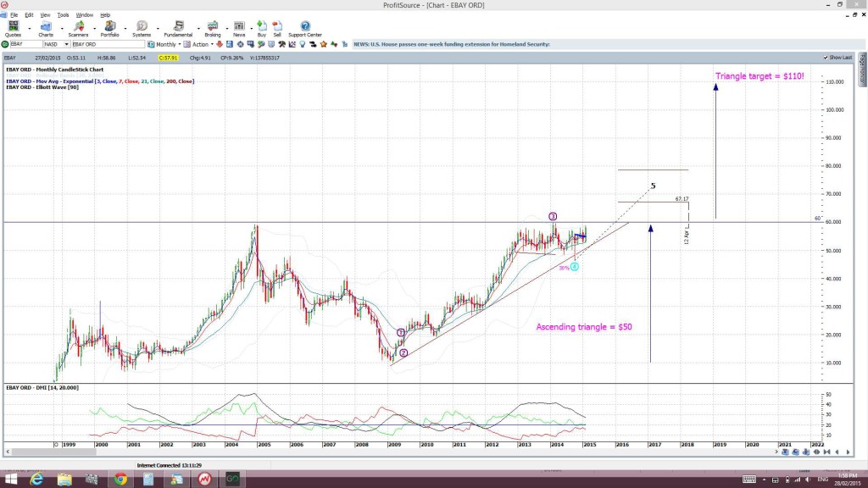Screen dimensions: 868x488
Task: Open Internet Explorer from the taskbar
Action: point(36,480)
